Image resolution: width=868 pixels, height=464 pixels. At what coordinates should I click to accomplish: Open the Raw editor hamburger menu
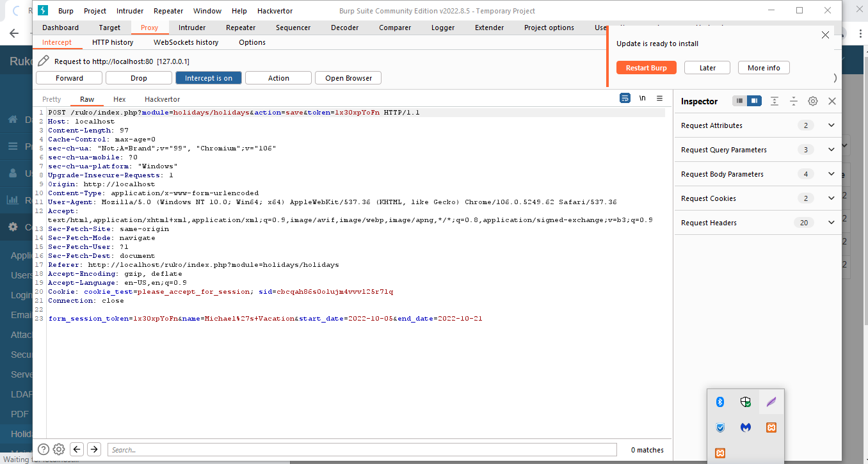659,98
